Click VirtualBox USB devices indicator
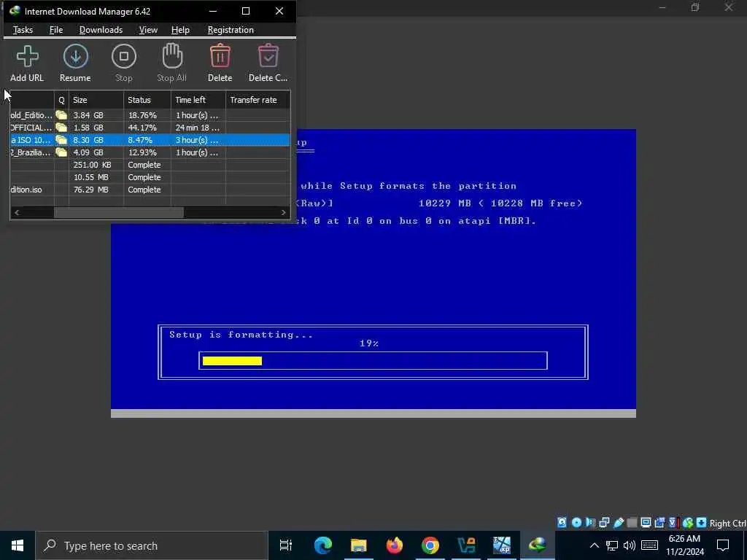This screenshot has height=560, width=747. tap(619, 522)
